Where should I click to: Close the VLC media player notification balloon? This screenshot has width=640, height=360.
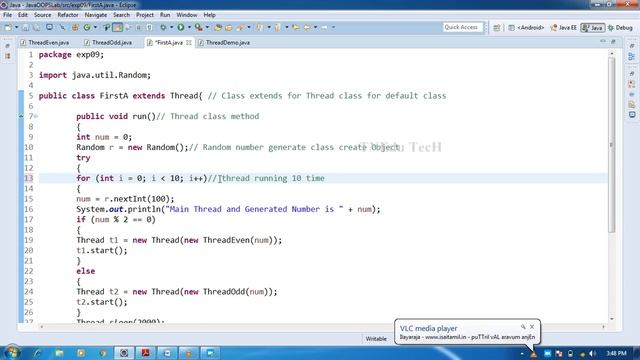(x=532, y=327)
